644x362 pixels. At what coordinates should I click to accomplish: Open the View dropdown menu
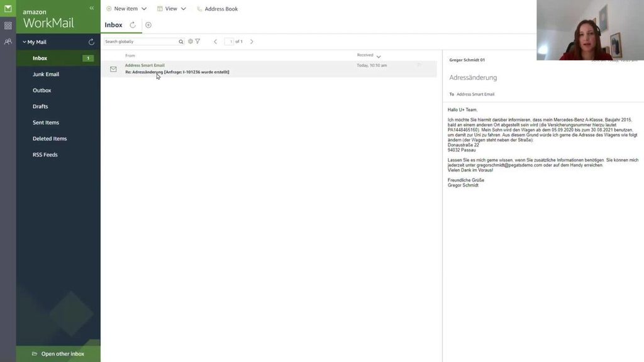pos(183,9)
